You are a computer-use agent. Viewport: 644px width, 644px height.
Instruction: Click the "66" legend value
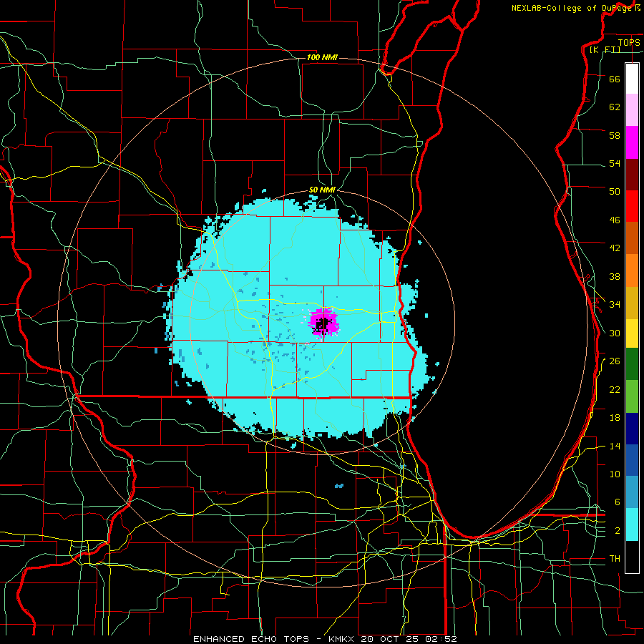pos(615,79)
